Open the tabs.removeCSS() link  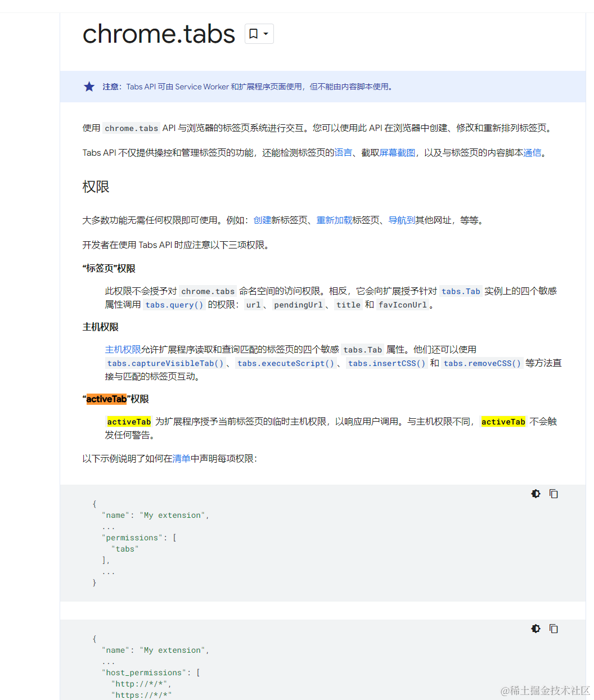pyautogui.click(x=482, y=363)
